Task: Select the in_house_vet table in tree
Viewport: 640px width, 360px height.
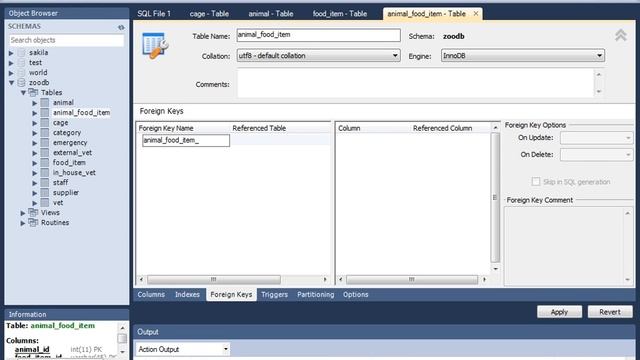Action: 74,173
